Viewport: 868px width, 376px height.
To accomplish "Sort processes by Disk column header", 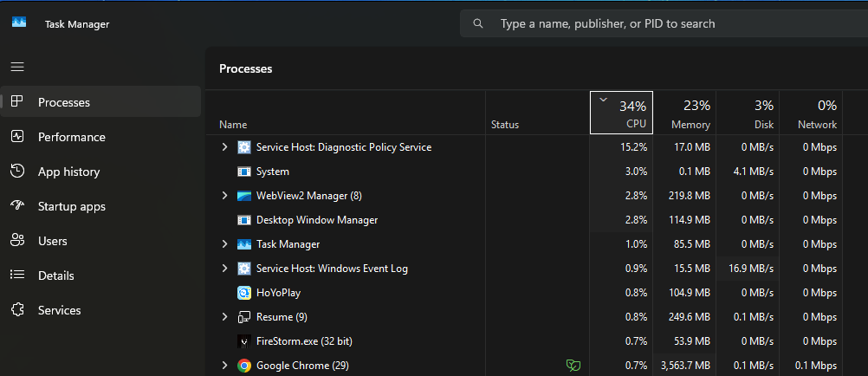I will pos(748,113).
